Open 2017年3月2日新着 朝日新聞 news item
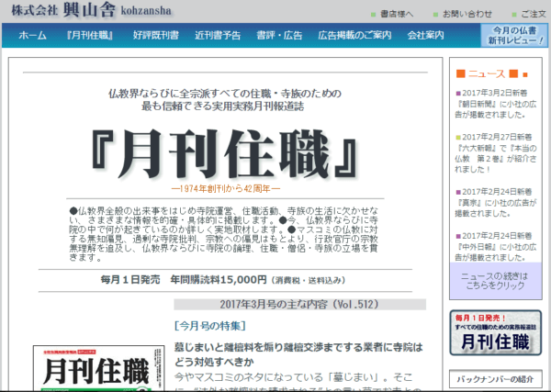 pos(496,104)
